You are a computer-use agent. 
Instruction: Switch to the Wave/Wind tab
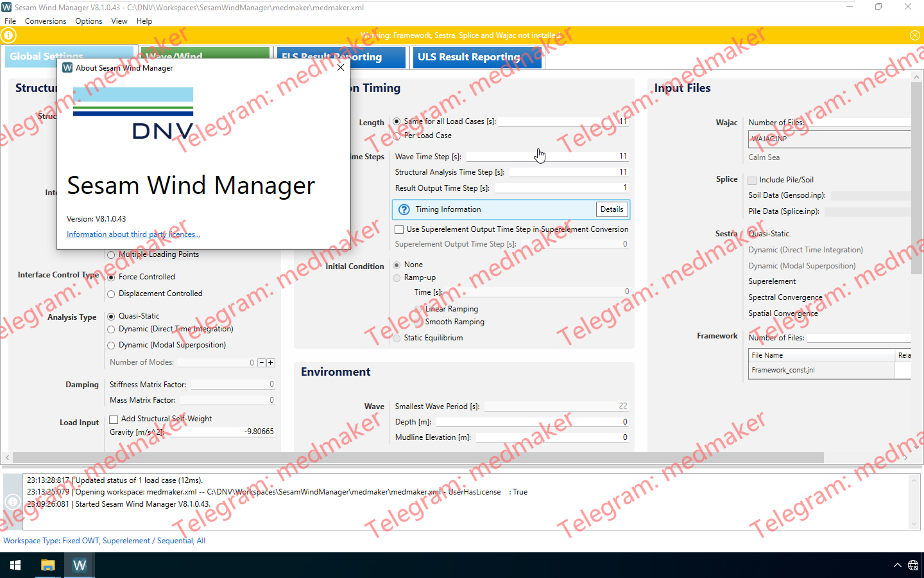[x=205, y=52]
